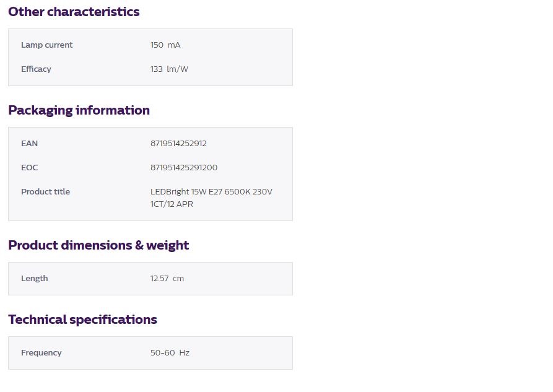Select the Efficacy label

click(x=36, y=69)
